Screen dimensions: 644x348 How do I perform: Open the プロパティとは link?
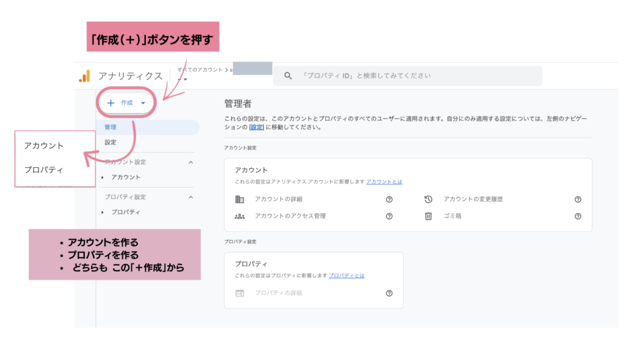point(347,276)
